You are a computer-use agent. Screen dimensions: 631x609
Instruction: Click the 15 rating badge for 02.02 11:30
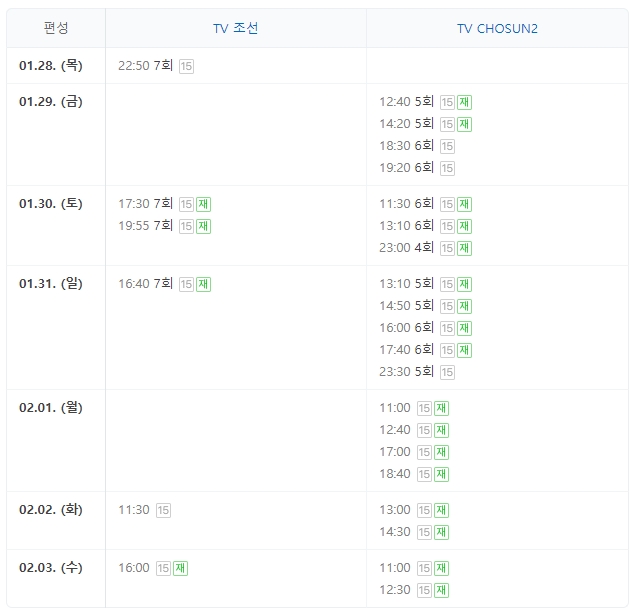[163, 510]
